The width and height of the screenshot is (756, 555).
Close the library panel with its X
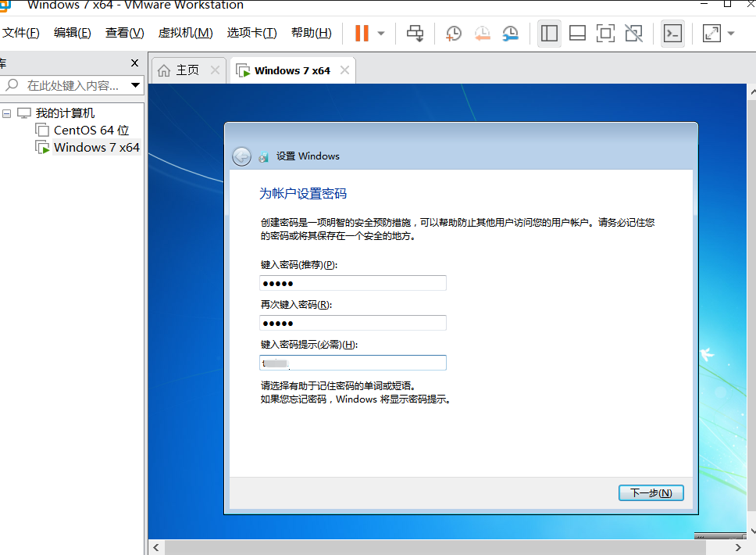pyautogui.click(x=134, y=63)
